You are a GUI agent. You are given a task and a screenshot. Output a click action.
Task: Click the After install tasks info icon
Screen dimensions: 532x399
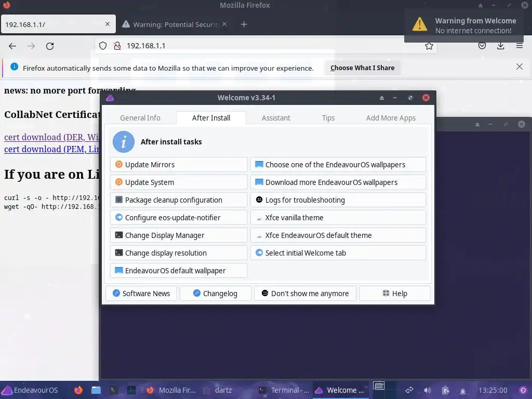click(124, 142)
